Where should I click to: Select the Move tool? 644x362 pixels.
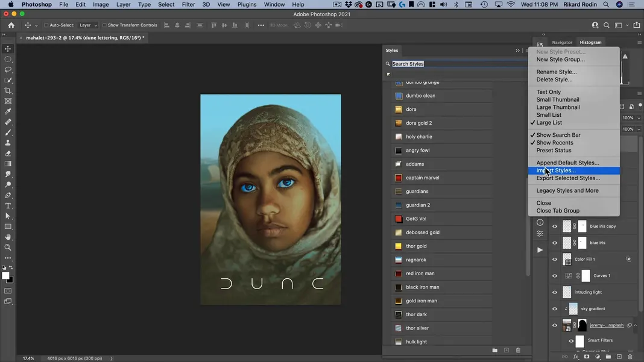8,49
